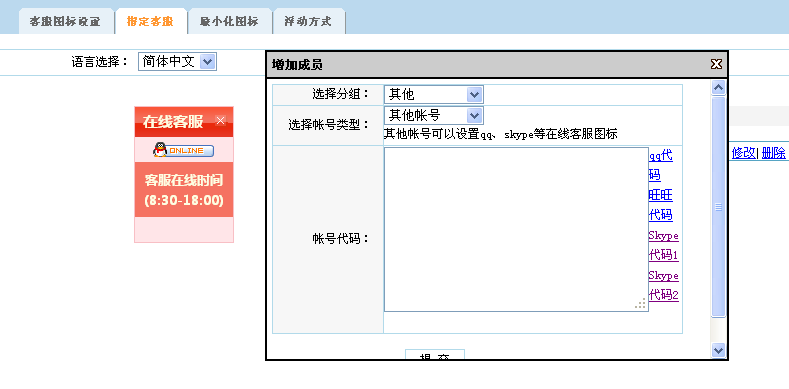This screenshot has width=789, height=389.
Task: Open the 语言选择 简体中文 dropdown
Action: coord(177,62)
